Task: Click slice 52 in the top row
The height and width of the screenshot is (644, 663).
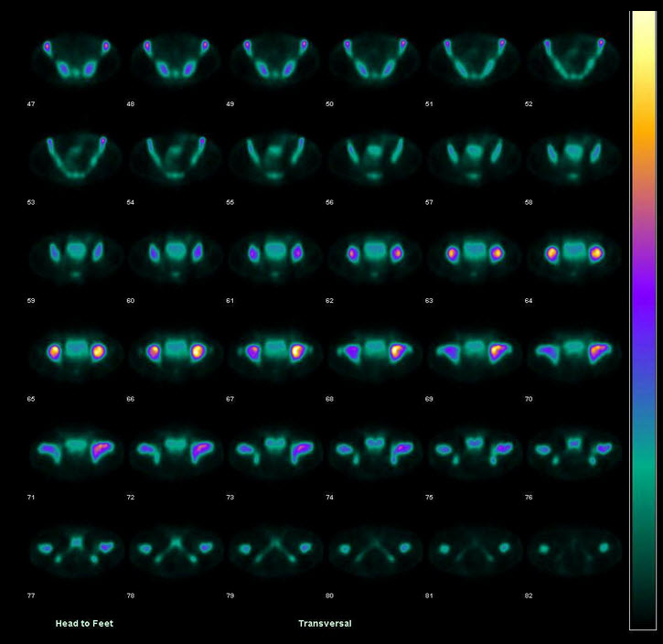Action: click(574, 59)
